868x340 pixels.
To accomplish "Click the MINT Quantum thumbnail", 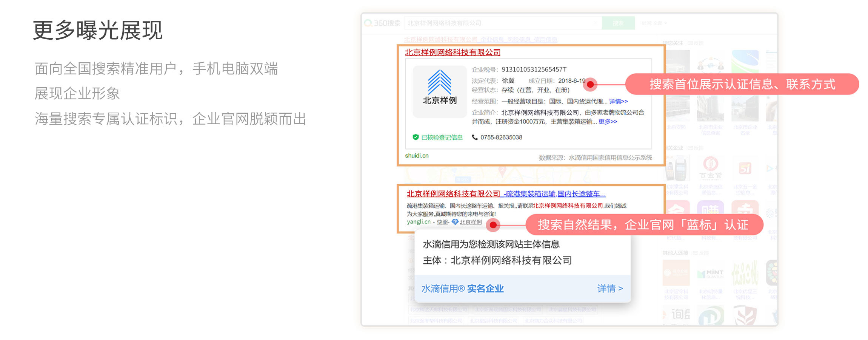I will pos(710,274).
